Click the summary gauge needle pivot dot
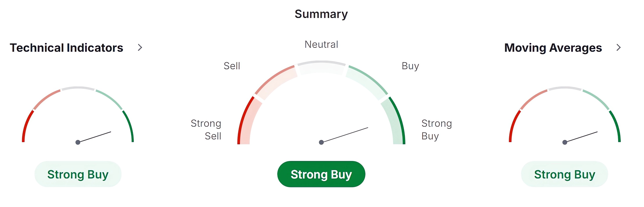 (321, 143)
